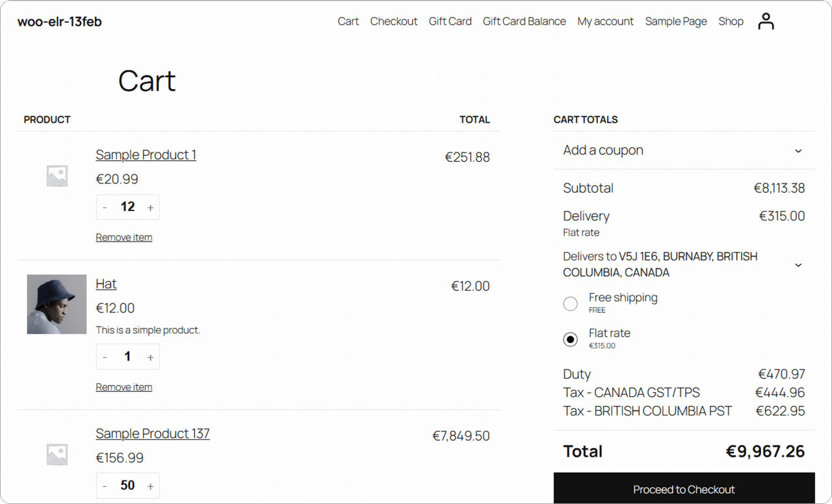The width and height of the screenshot is (832, 504).
Task: Select the Flat rate shipping option
Action: click(x=570, y=339)
